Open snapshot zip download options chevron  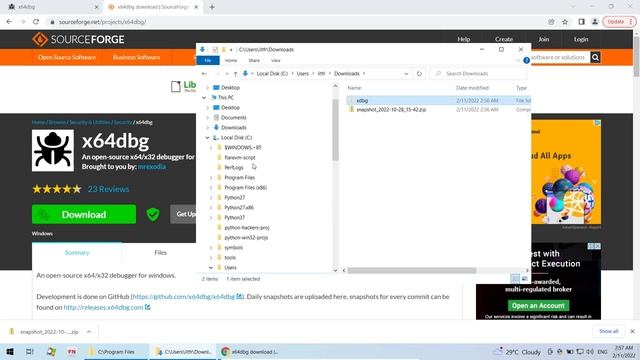89,332
